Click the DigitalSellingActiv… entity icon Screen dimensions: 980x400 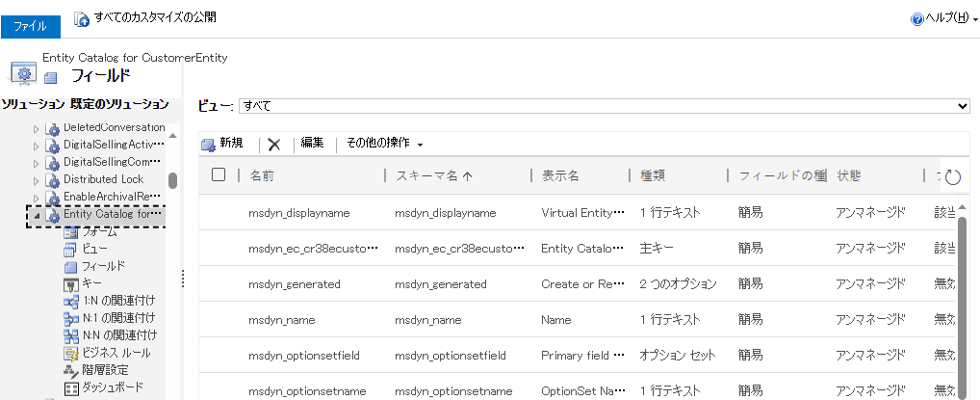53,146
